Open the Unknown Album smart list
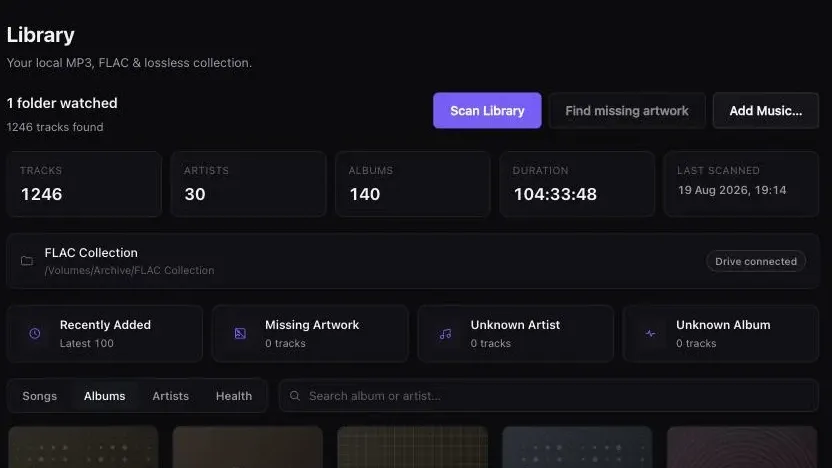The width and height of the screenshot is (832, 468). (721, 334)
